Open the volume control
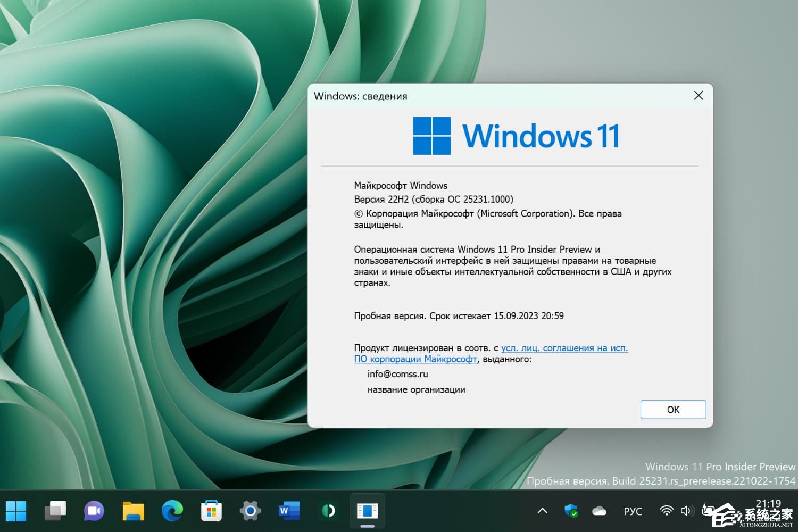 click(687, 510)
